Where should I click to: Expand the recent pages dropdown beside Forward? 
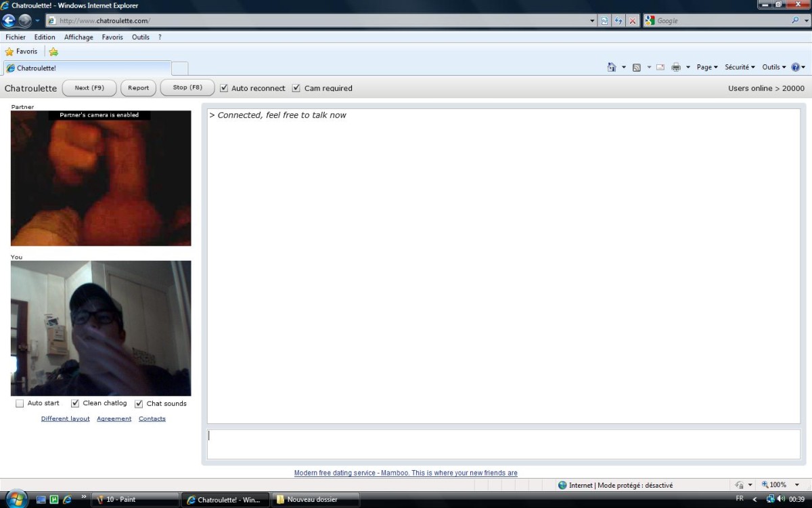click(37, 21)
